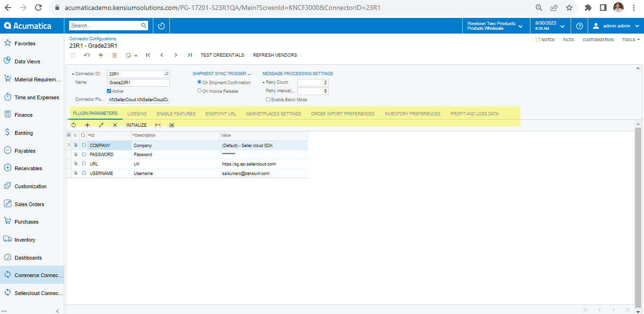Enable Batch Mode checkbox
Viewport: 644px width, 314px height.
268,100
